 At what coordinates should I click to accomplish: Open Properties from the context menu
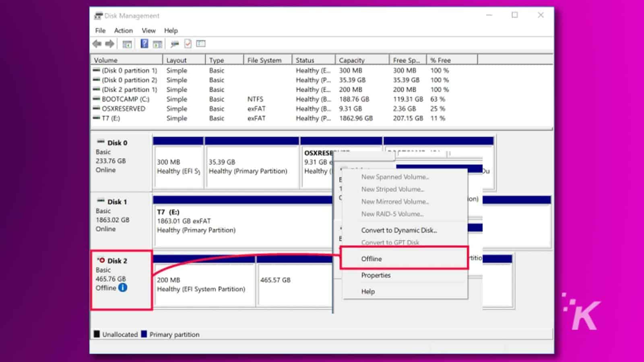click(376, 275)
